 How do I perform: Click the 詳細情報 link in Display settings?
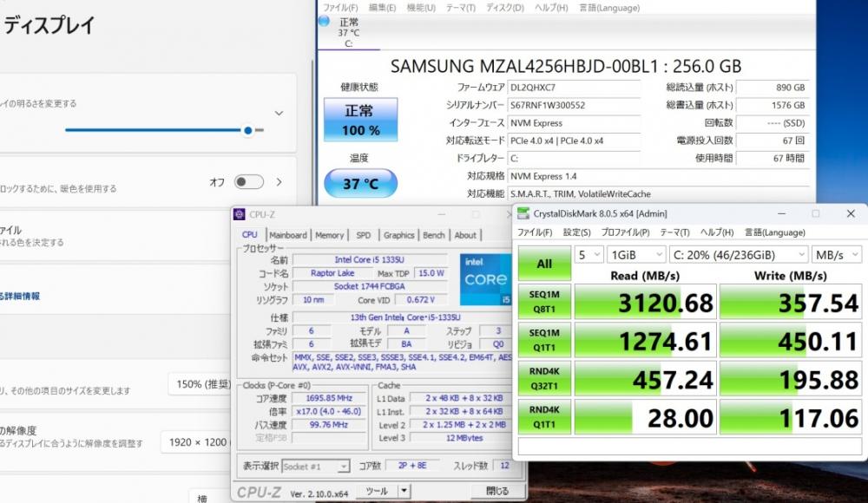(x=23, y=296)
